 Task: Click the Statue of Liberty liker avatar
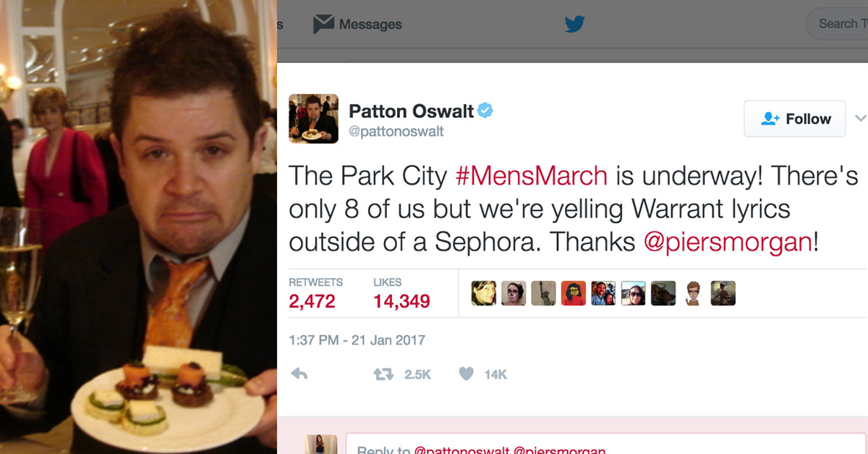543,293
